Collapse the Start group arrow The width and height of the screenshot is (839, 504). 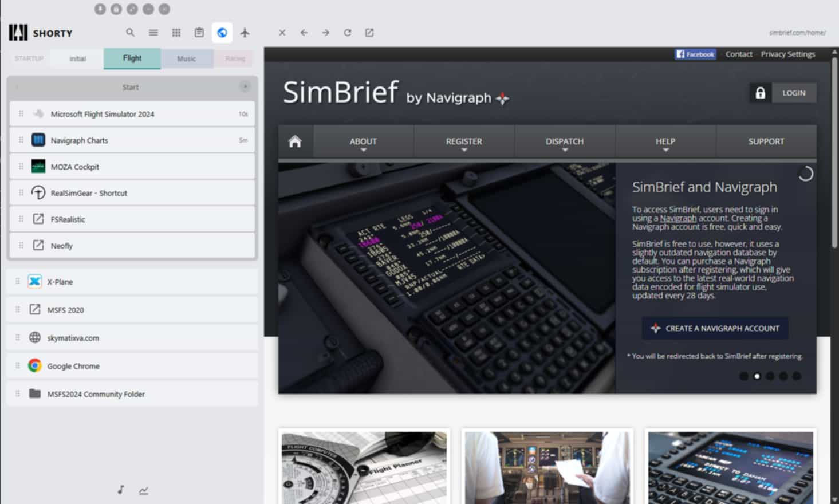(17, 87)
